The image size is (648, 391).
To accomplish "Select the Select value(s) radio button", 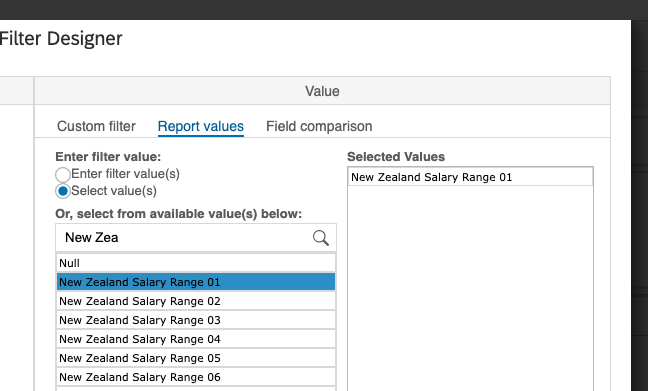I will (x=63, y=191).
